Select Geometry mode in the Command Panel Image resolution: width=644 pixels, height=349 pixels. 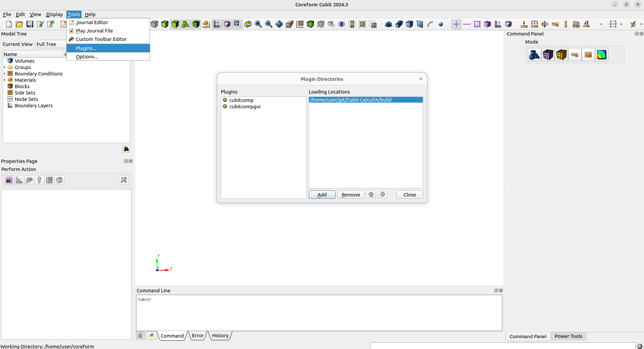[534, 54]
